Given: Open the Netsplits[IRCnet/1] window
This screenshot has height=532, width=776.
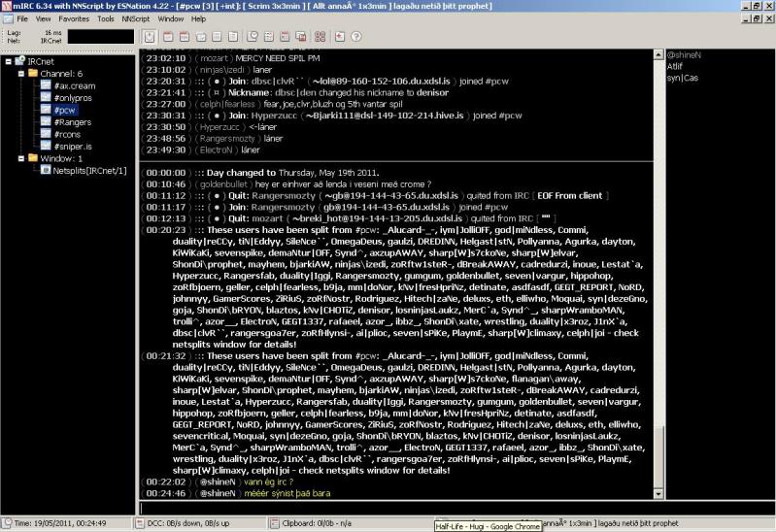Looking at the screenshot, I should pos(89,171).
